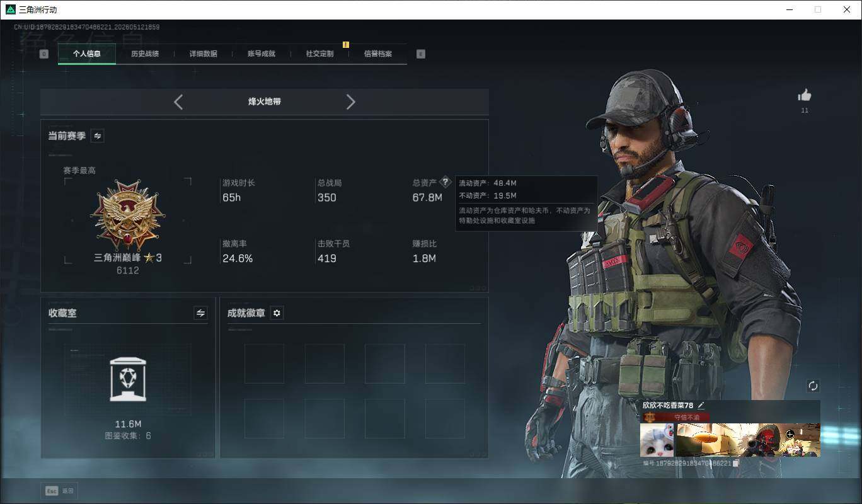Click the 不动资产: 19.5M tooltip line
The height and width of the screenshot is (504, 862).
click(x=488, y=196)
